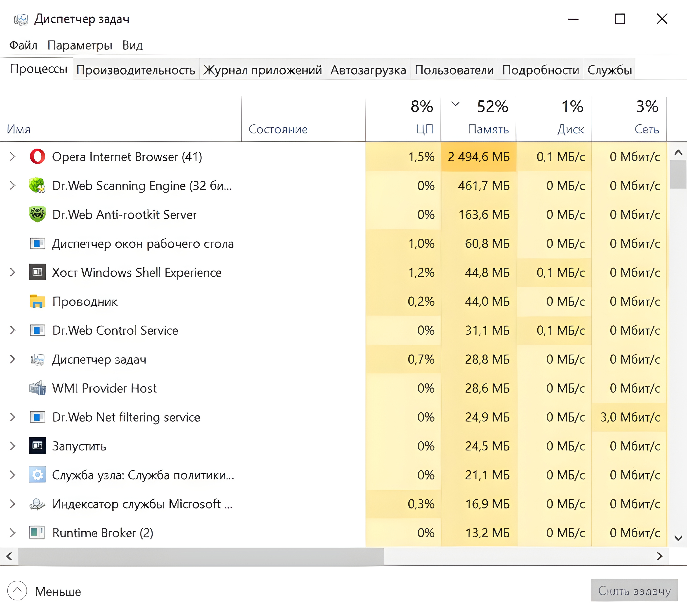The width and height of the screenshot is (687, 616).
Task: Select the 3,0 Мбит/с network cell
Action: click(629, 417)
